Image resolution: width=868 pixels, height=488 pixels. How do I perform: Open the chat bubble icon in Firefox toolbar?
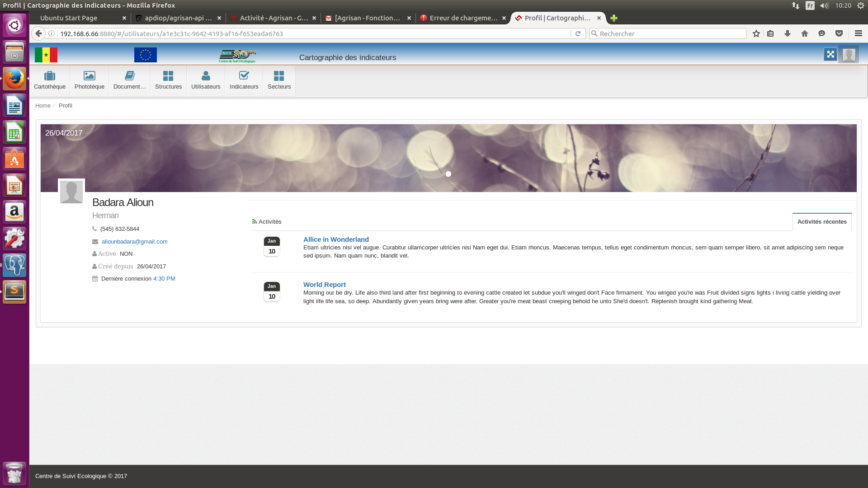[822, 33]
